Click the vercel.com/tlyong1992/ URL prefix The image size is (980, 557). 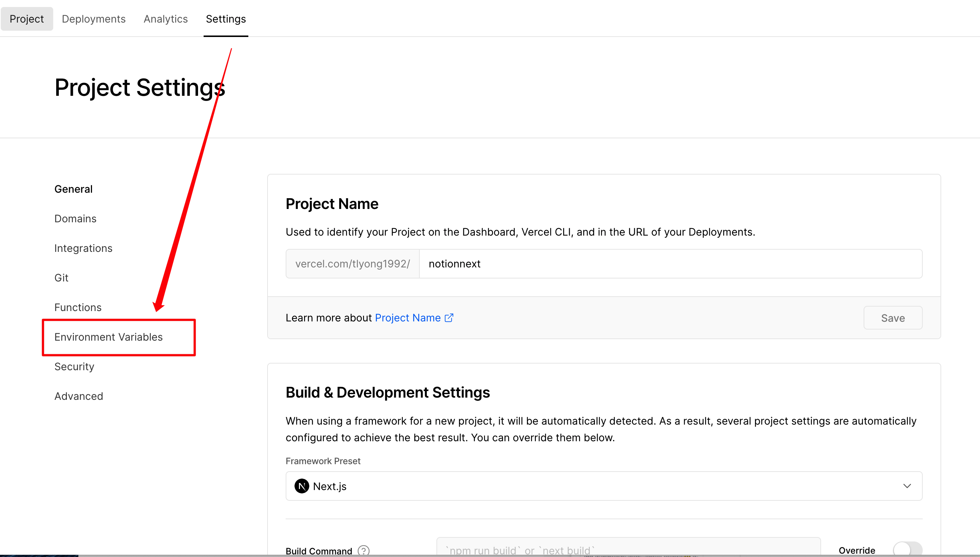[353, 264]
